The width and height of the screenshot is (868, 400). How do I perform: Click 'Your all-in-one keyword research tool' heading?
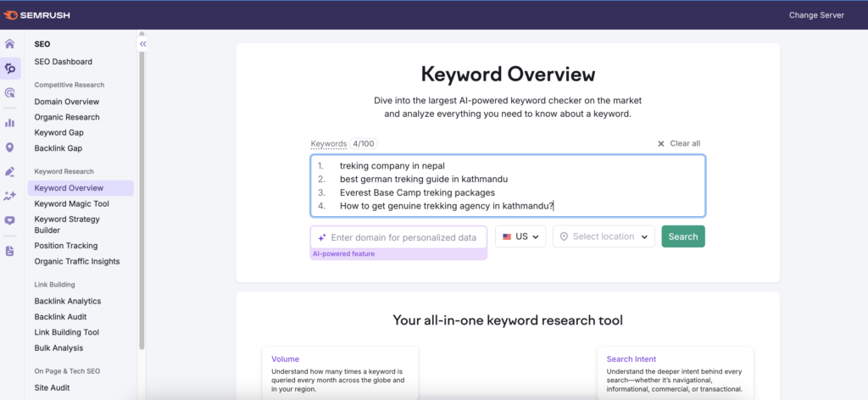point(508,320)
